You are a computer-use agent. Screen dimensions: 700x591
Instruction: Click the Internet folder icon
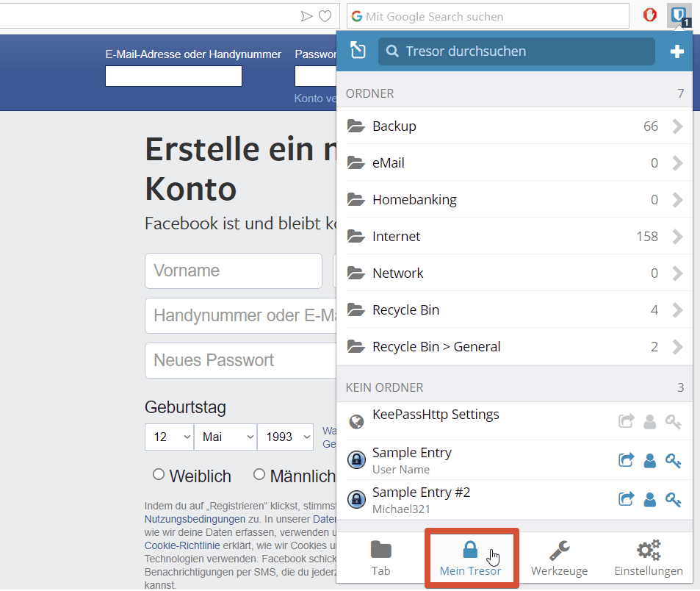[x=356, y=236]
